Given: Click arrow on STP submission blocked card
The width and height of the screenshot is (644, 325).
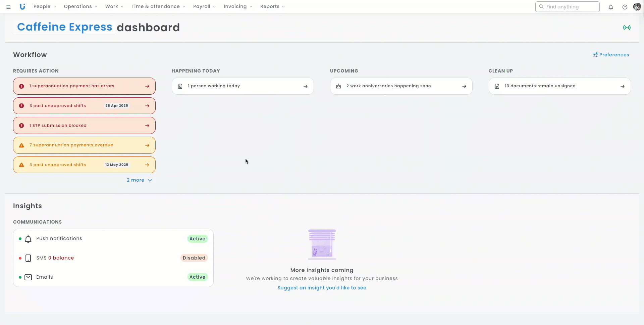Looking at the screenshot, I should pyautogui.click(x=147, y=126).
